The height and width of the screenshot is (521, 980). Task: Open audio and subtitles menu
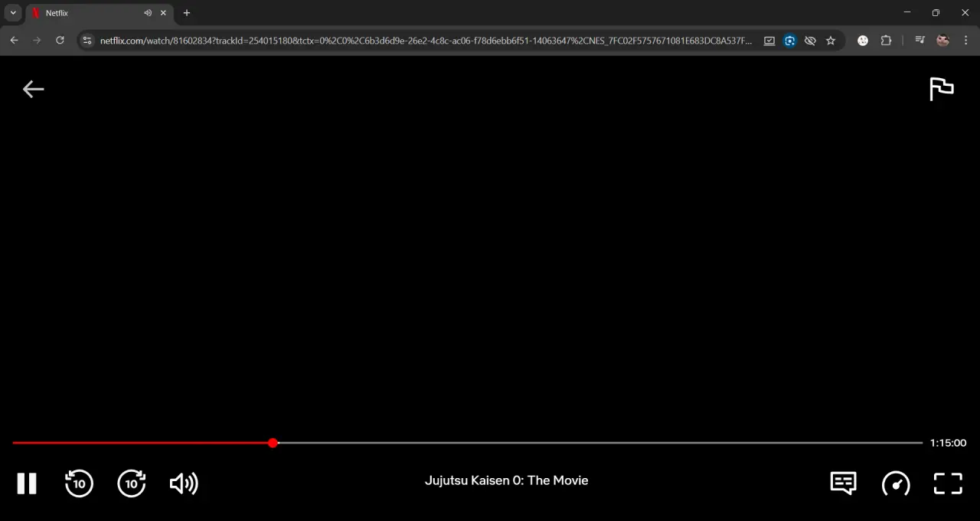pyautogui.click(x=843, y=483)
